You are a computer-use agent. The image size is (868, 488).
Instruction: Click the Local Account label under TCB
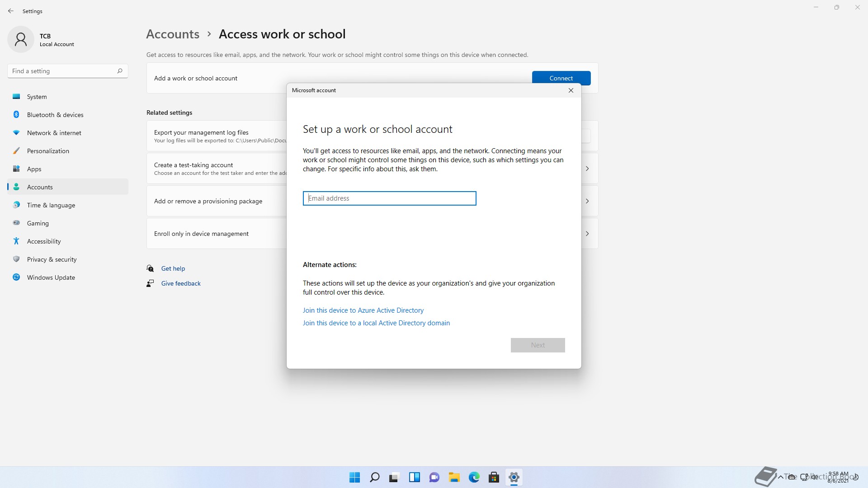[x=57, y=44]
